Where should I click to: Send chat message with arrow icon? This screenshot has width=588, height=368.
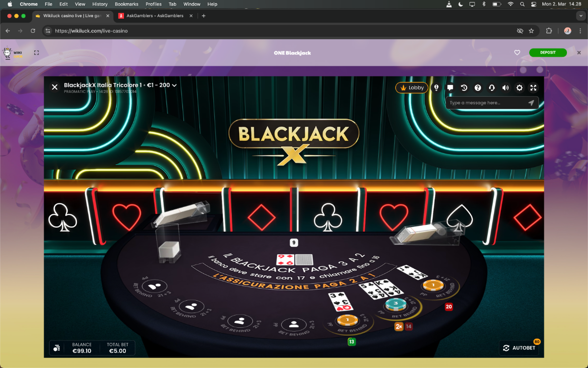tap(531, 103)
